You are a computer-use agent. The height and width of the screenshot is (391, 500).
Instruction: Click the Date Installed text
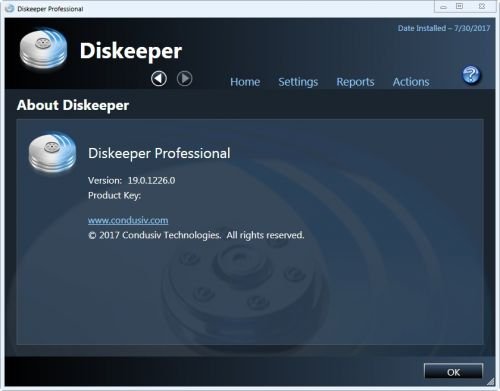(x=444, y=28)
